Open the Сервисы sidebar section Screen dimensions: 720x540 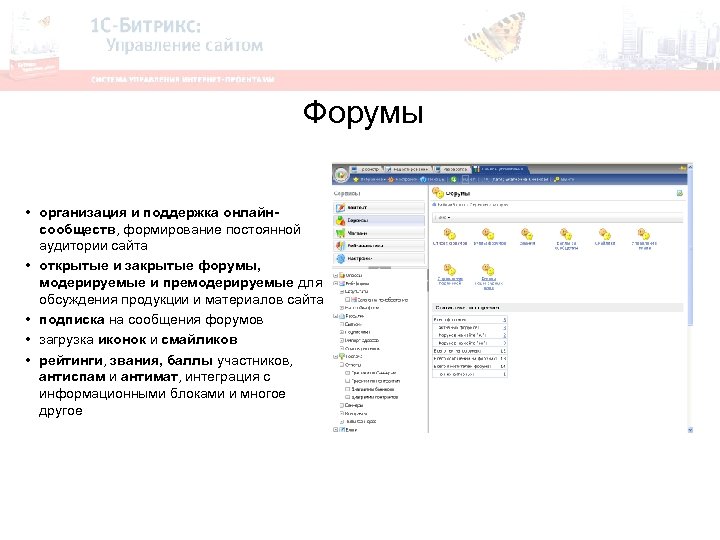379,220
